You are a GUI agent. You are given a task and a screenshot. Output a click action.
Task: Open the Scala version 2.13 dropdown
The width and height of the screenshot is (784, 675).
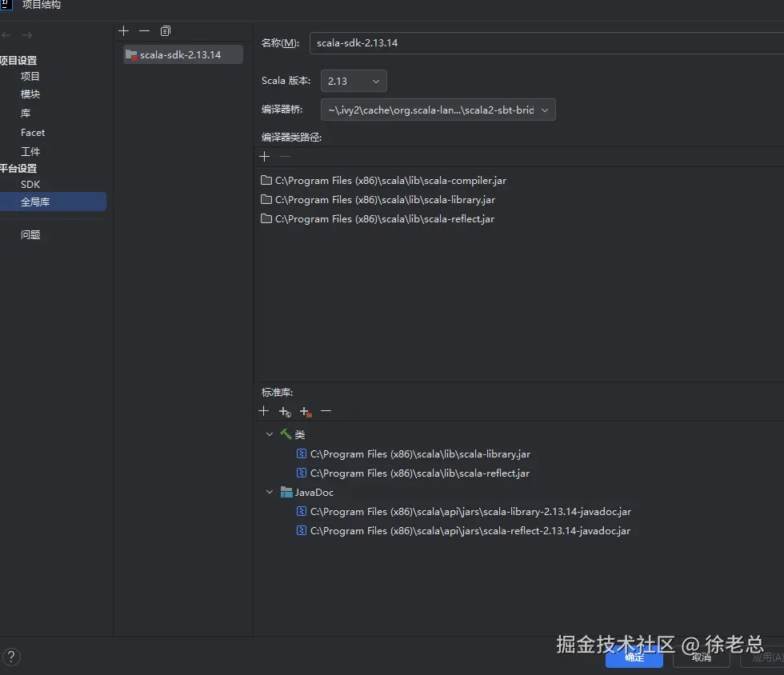pyautogui.click(x=354, y=81)
